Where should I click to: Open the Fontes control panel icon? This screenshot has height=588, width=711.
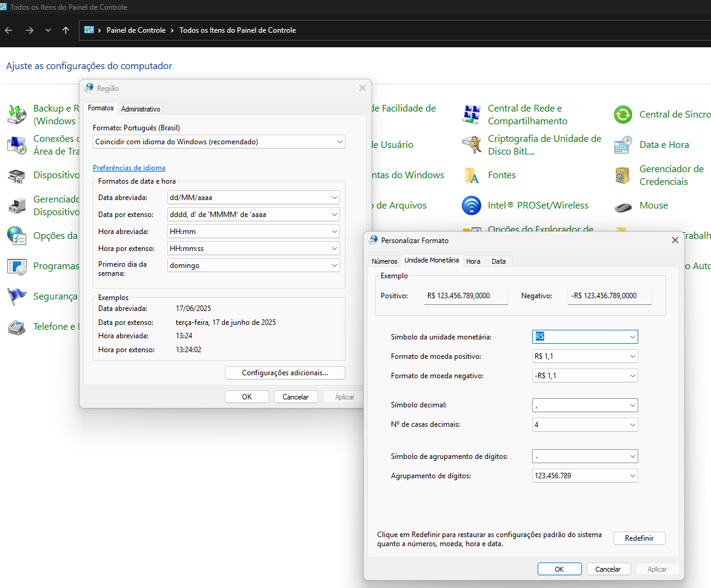[472, 175]
